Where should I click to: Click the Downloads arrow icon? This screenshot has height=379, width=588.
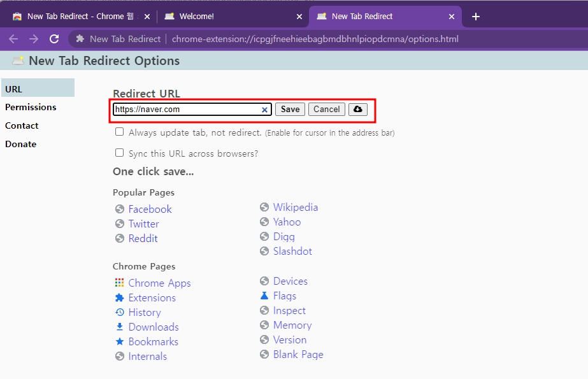(x=120, y=327)
